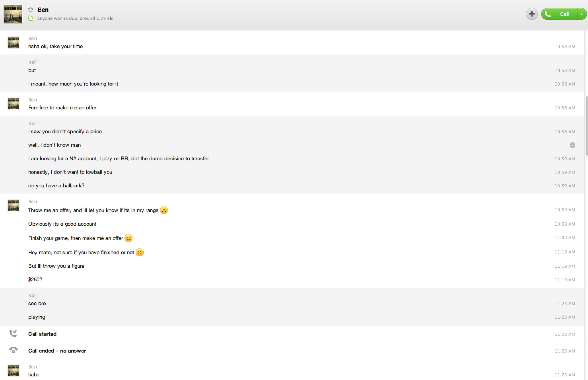Select the message 'Feel free to make me an offer'

tap(62, 108)
